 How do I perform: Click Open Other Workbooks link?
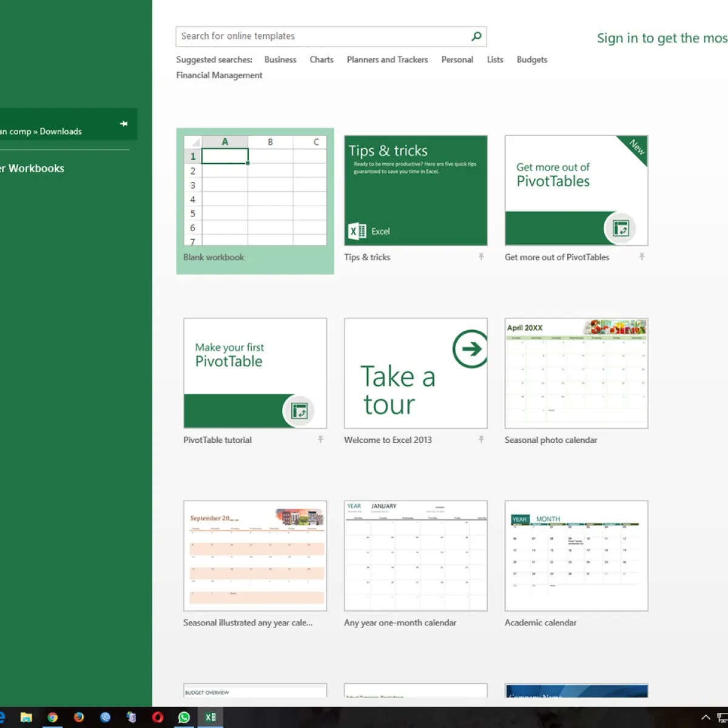tap(32, 169)
